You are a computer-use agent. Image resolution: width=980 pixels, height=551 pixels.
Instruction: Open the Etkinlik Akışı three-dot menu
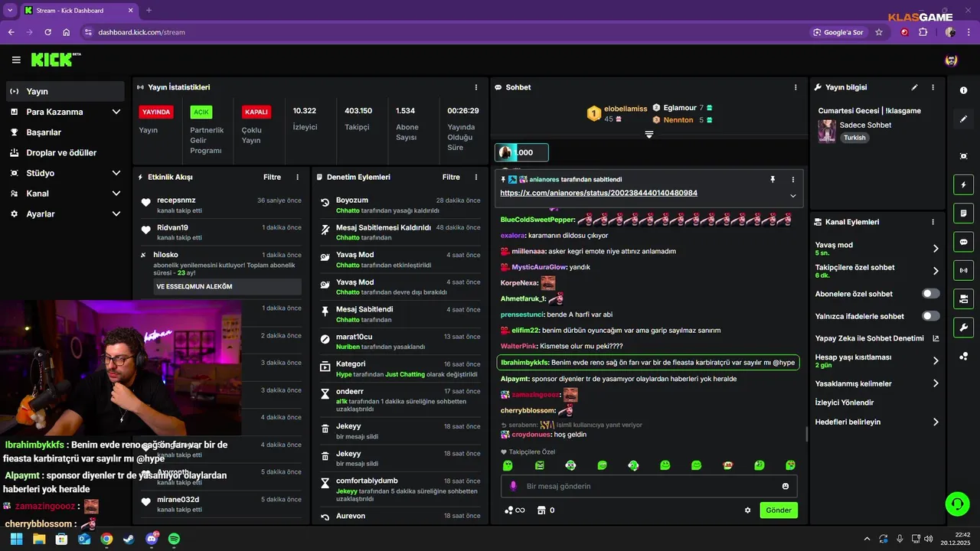298,177
